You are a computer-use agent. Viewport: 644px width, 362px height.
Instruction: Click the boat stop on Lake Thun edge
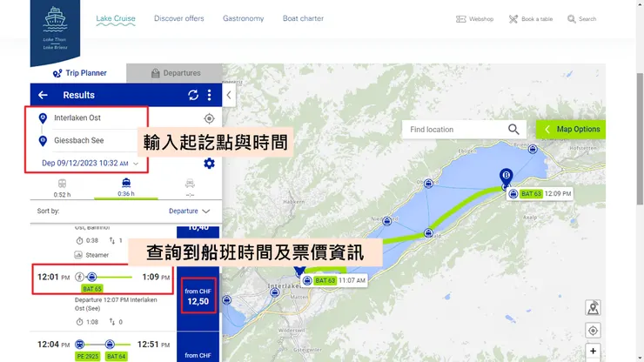pos(227,300)
